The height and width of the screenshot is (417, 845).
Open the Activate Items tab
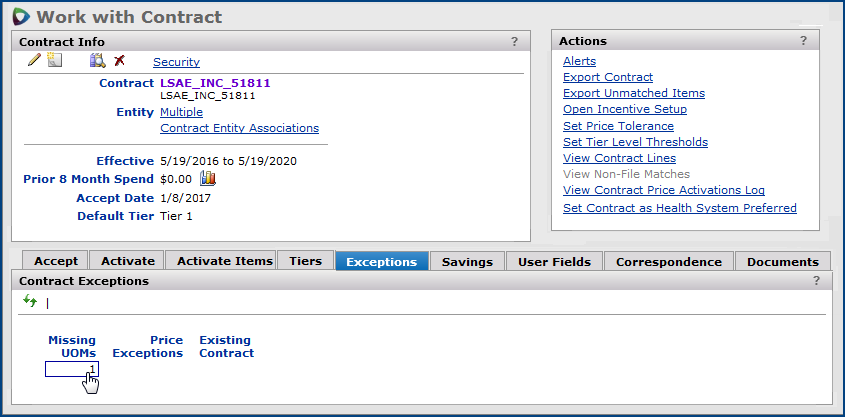pyautogui.click(x=225, y=261)
